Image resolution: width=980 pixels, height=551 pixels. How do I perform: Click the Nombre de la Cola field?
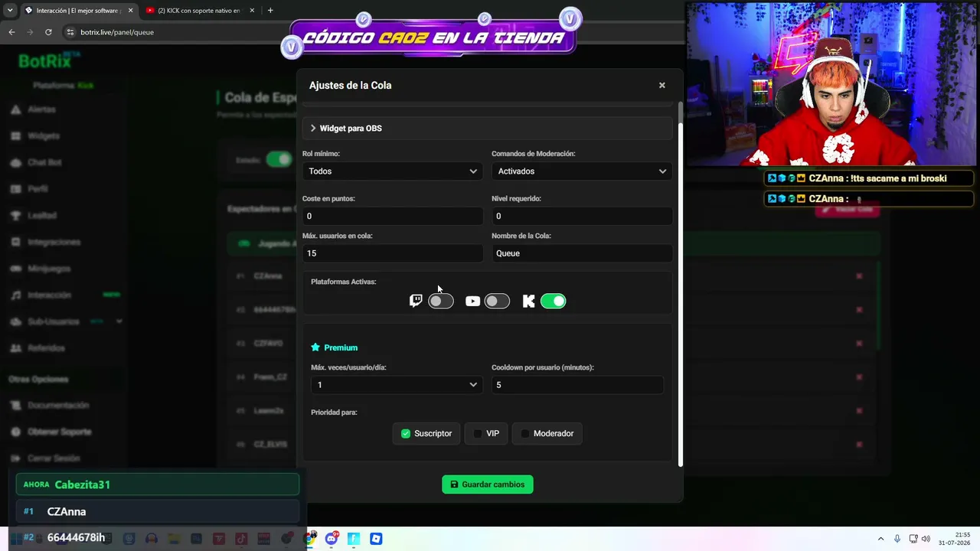582,253
